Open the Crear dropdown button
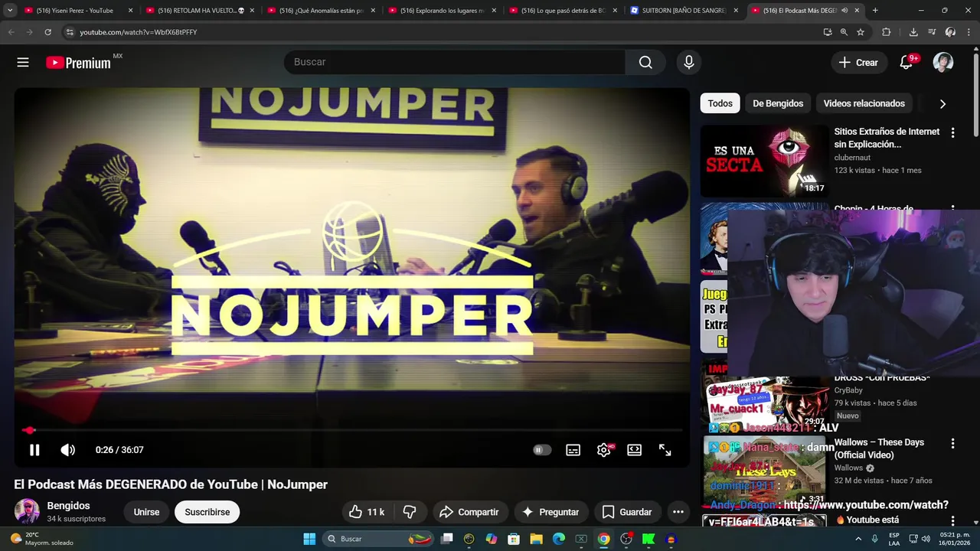Image resolution: width=980 pixels, height=551 pixels. [x=858, y=63]
